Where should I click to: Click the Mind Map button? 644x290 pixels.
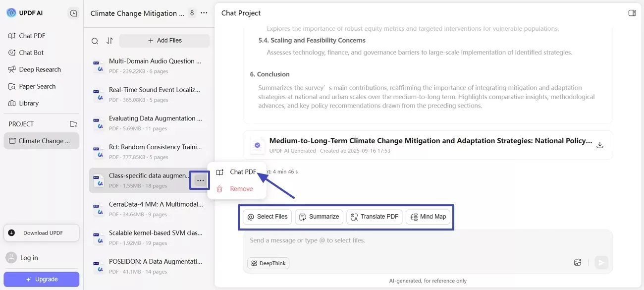[428, 217]
